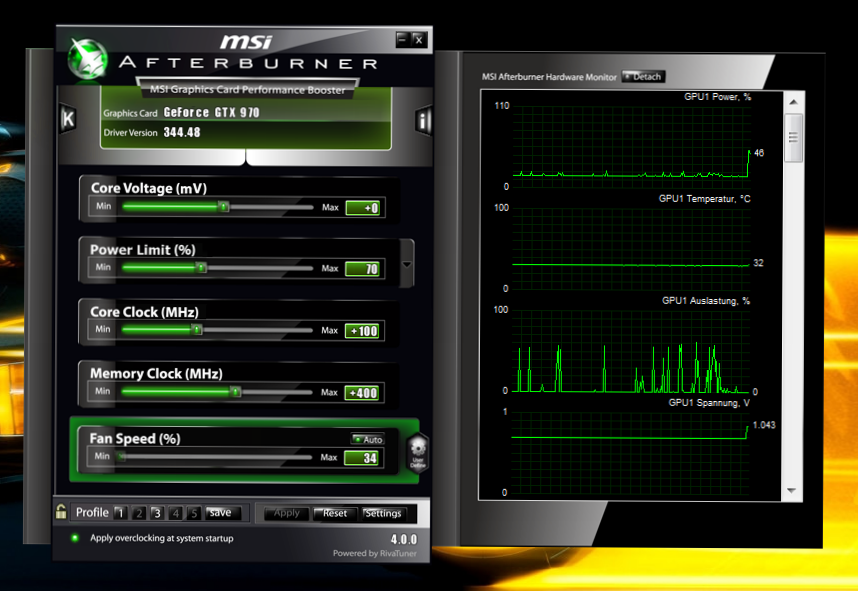Click the Core Voltage value field +0

(x=363, y=208)
